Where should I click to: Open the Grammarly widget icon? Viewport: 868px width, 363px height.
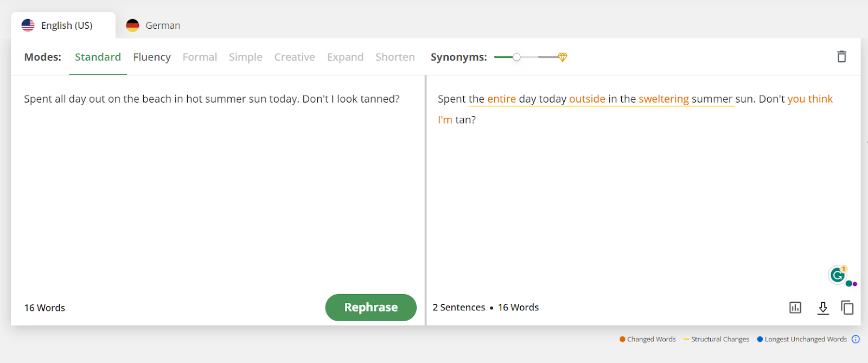tap(838, 275)
